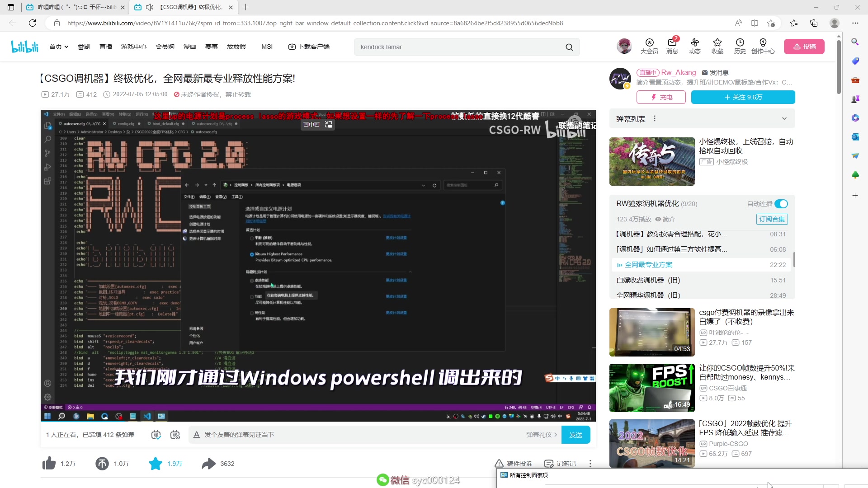Expand the 弹幕列表 panel
This screenshot has height=488, width=868.
tap(784, 119)
